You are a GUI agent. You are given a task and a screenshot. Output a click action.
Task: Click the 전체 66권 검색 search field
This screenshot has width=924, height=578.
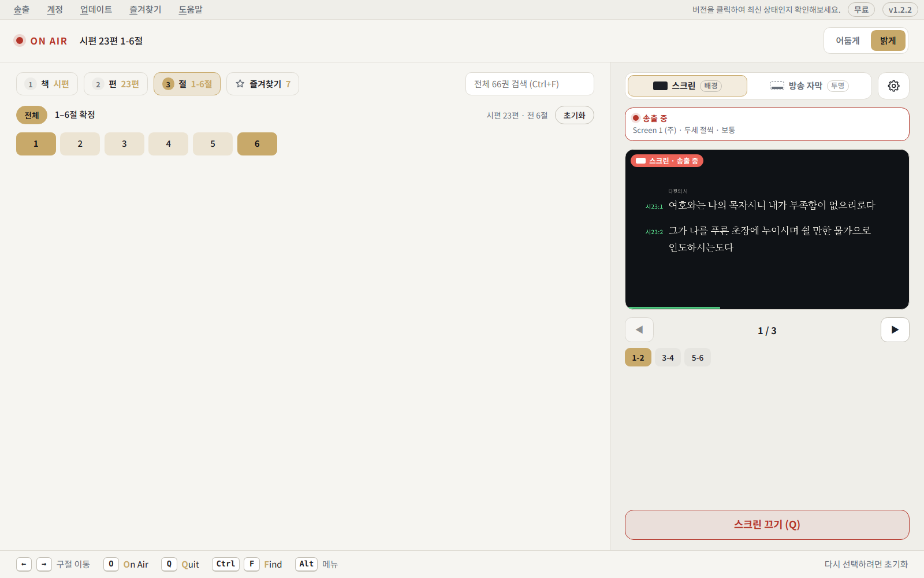coord(530,84)
